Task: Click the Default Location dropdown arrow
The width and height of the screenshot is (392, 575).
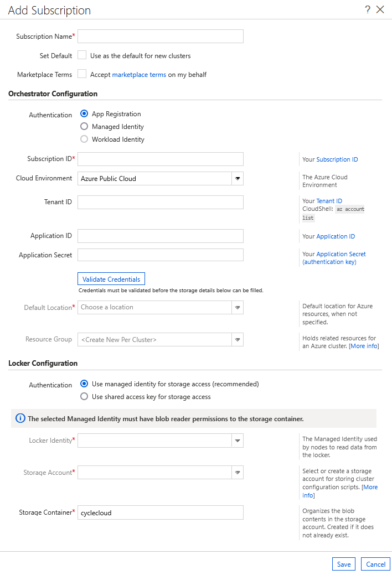Action: (x=238, y=307)
